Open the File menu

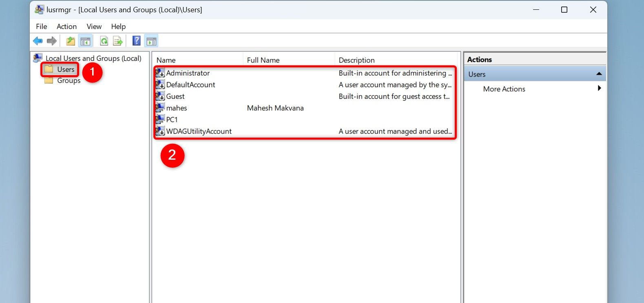pyautogui.click(x=42, y=27)
